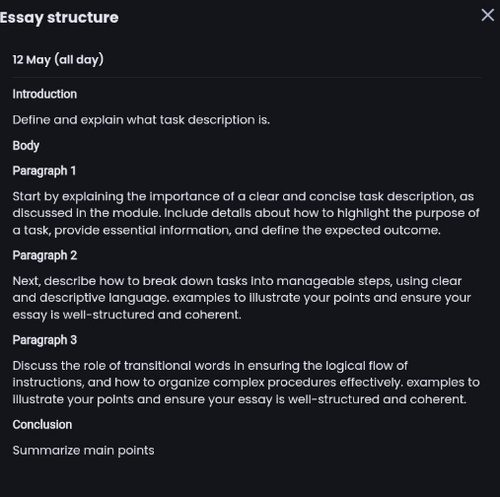Click the line 'a task, provide essential information'
500x497 pixels.
[x=227, y=230]
